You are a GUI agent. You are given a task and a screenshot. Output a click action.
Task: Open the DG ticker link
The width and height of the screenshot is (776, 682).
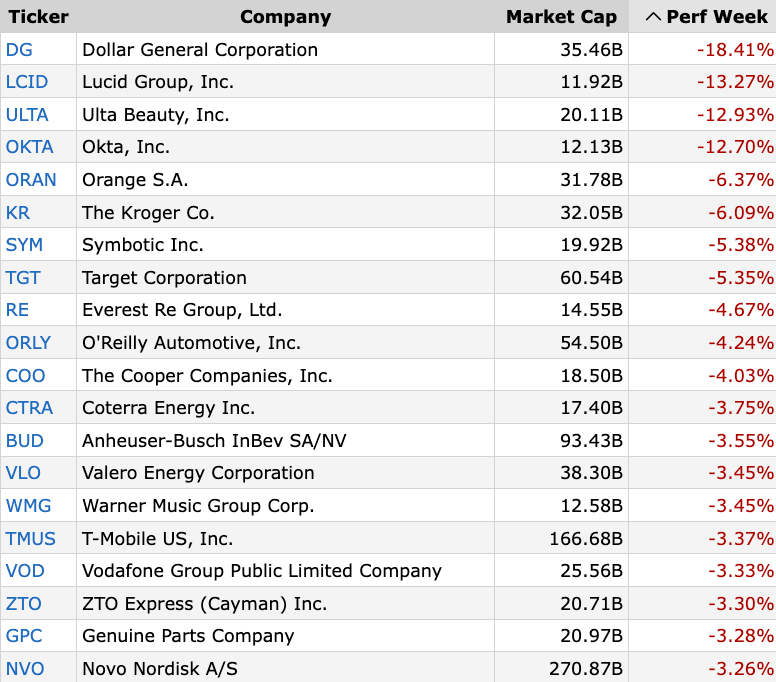[19, 49]
